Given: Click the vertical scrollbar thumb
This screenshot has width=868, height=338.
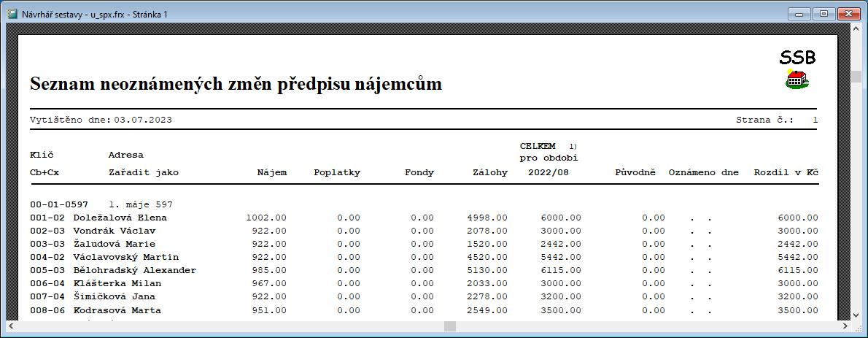Looking at the screenshot, I should [856, 77].
